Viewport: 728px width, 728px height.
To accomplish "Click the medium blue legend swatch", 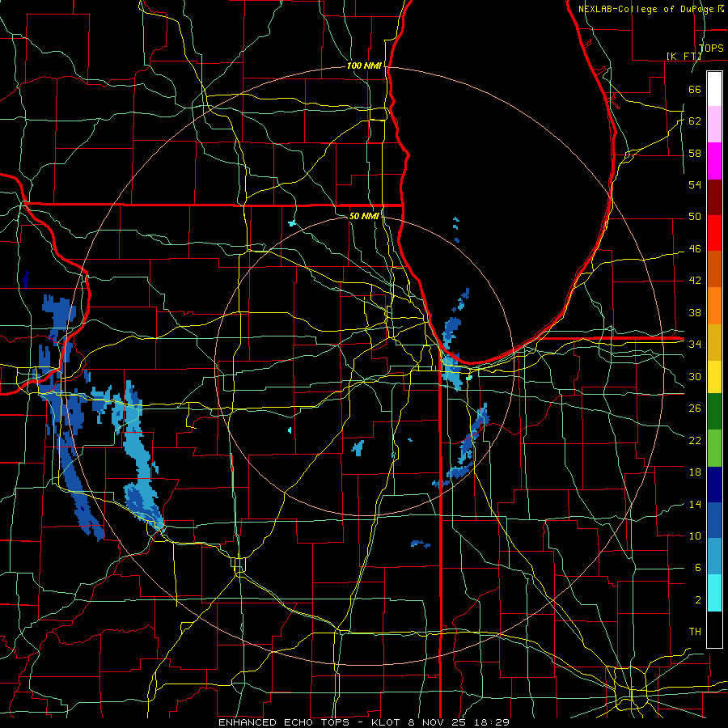I will tap(714, 520).
